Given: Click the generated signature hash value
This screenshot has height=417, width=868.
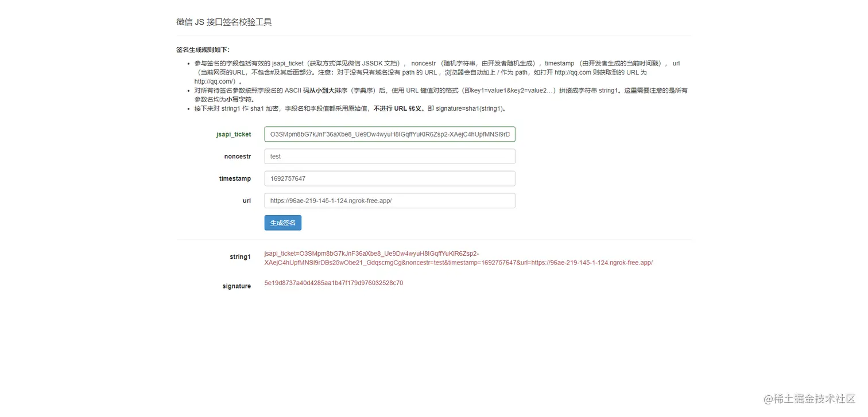Looking at the screenshot, I should click(333, 283).
